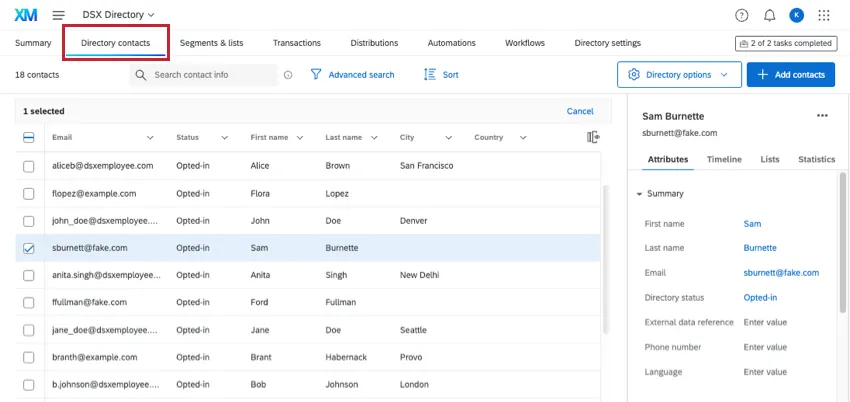
Task: Collapse the Summary section
Action: pyautogui.click(x=640, y=194)
